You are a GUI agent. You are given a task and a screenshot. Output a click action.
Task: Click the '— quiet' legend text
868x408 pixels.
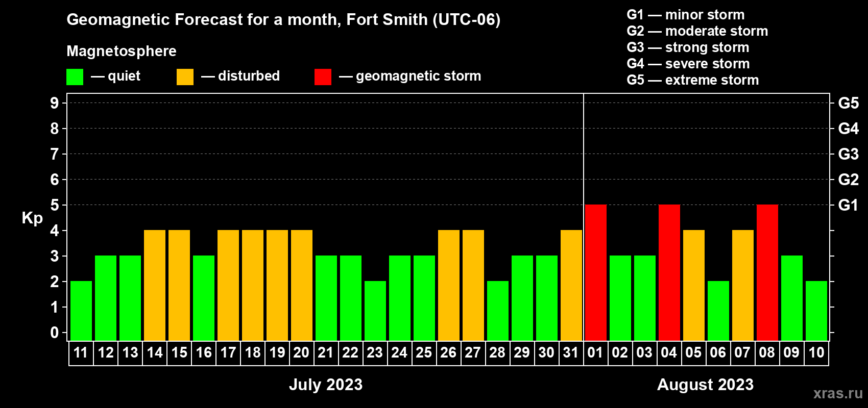(115, 76)
